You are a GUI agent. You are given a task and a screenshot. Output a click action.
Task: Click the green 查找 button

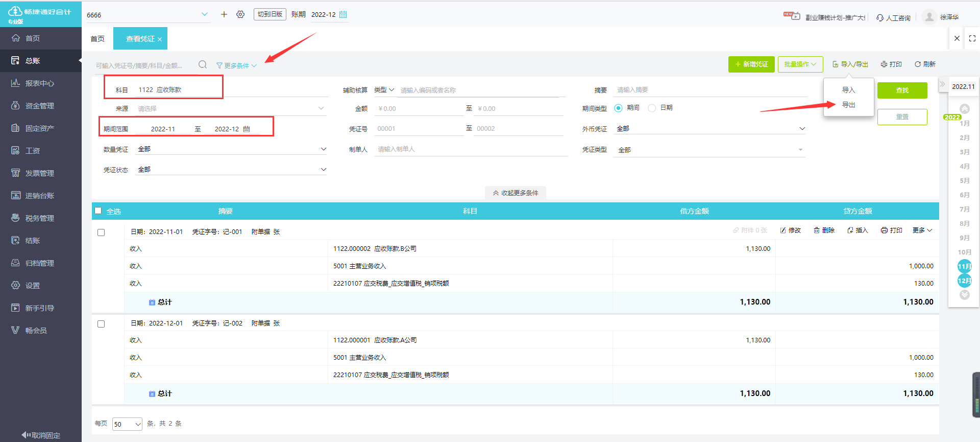(902, 90)
